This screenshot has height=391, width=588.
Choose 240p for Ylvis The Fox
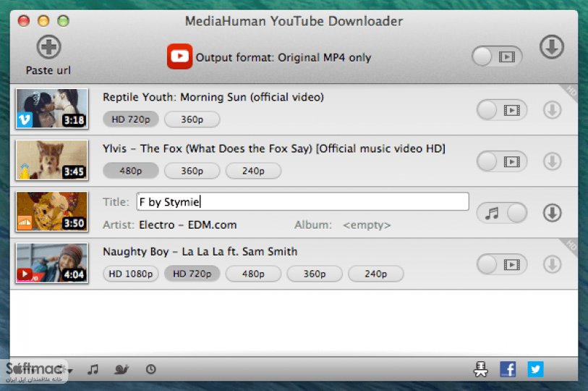pyautogui.click(x=253, y=171)
